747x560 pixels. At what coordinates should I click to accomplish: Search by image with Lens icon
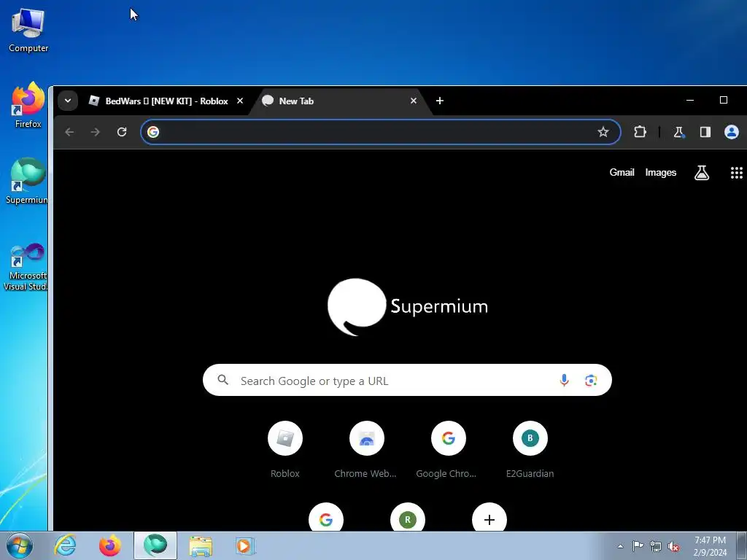591,380
